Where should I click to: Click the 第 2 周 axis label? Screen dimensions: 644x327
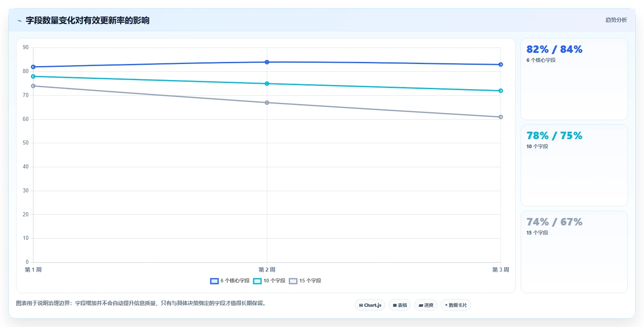pyautogui.click(x=267, y=270)
